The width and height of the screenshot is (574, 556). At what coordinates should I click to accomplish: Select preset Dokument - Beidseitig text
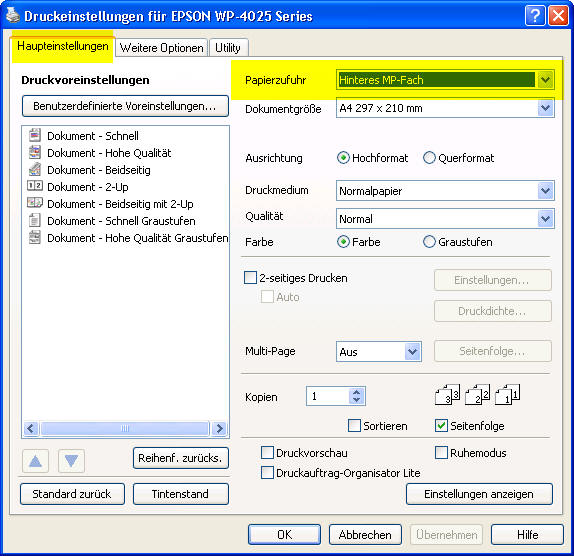(x=99, y=170)
